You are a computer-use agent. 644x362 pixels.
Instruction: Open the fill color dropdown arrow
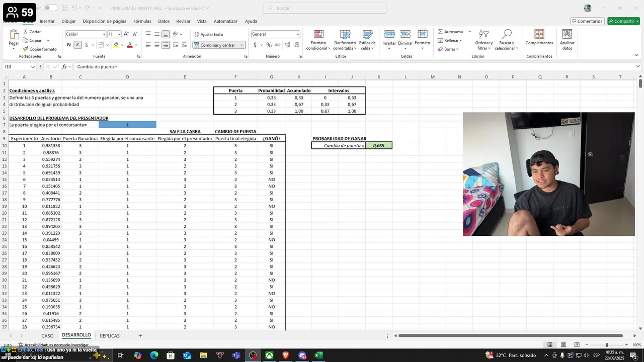pos(122,45)
